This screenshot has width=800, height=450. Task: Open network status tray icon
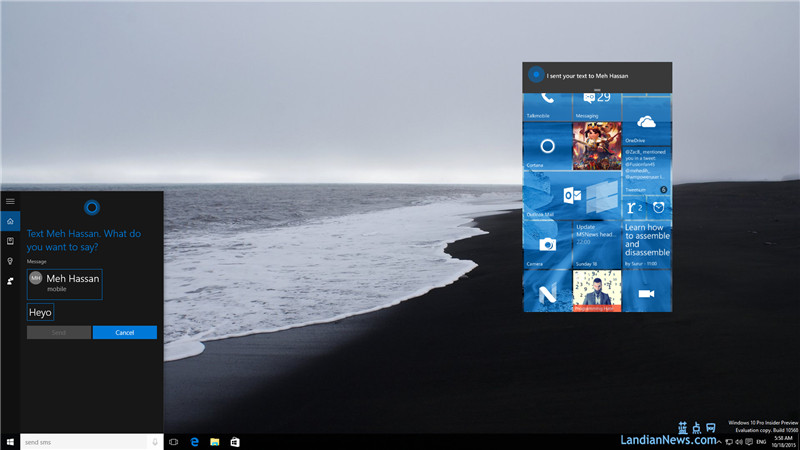(x=729, y=442)
